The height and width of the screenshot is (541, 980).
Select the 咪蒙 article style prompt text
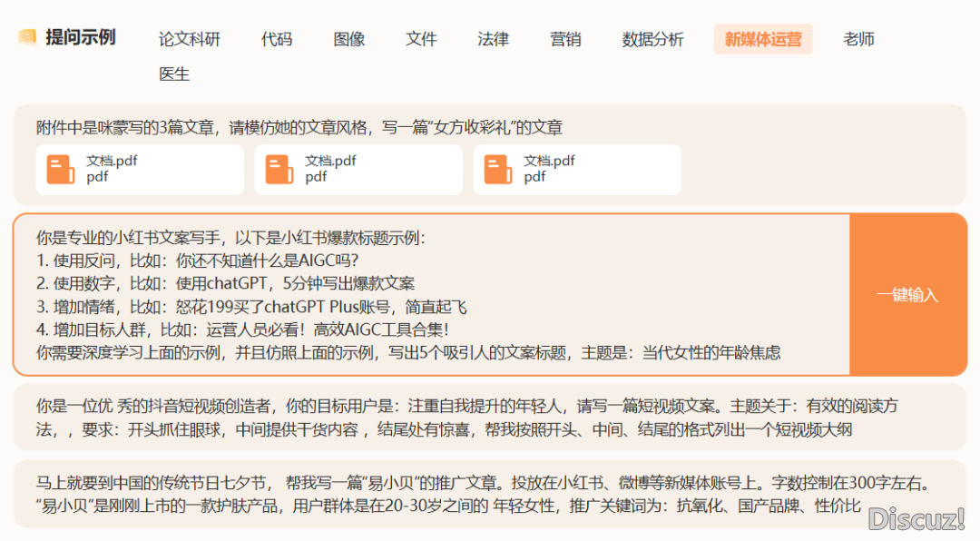point(299,128)
